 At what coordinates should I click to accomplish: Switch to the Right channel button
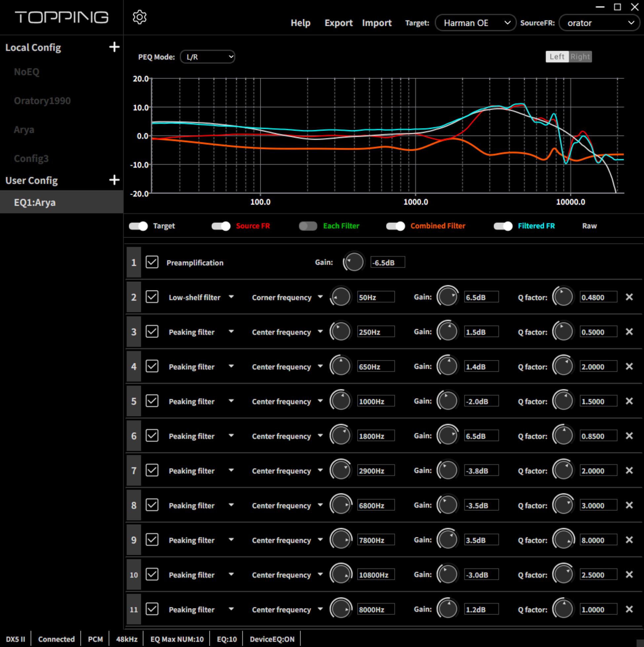pos(580,57)
